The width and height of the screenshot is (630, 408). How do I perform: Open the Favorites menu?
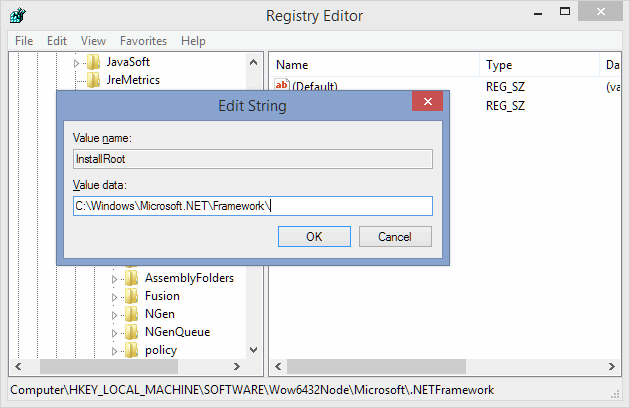coord(143,41)
